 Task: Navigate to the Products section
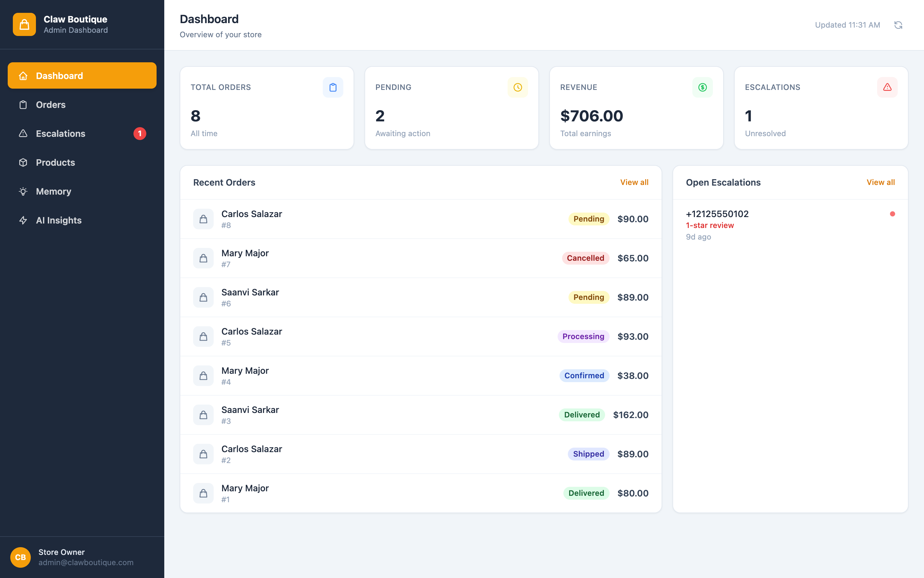point(82,162)
